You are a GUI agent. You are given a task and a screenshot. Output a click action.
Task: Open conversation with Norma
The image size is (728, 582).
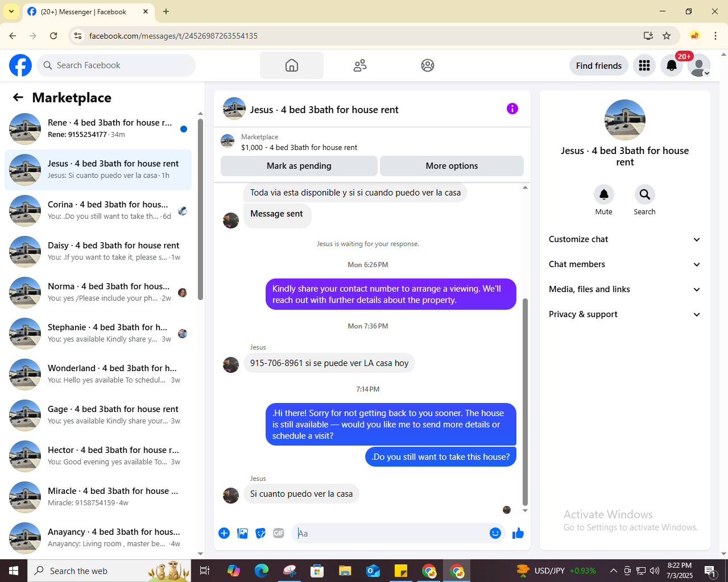pyautogui.click(x=98, y=293)
